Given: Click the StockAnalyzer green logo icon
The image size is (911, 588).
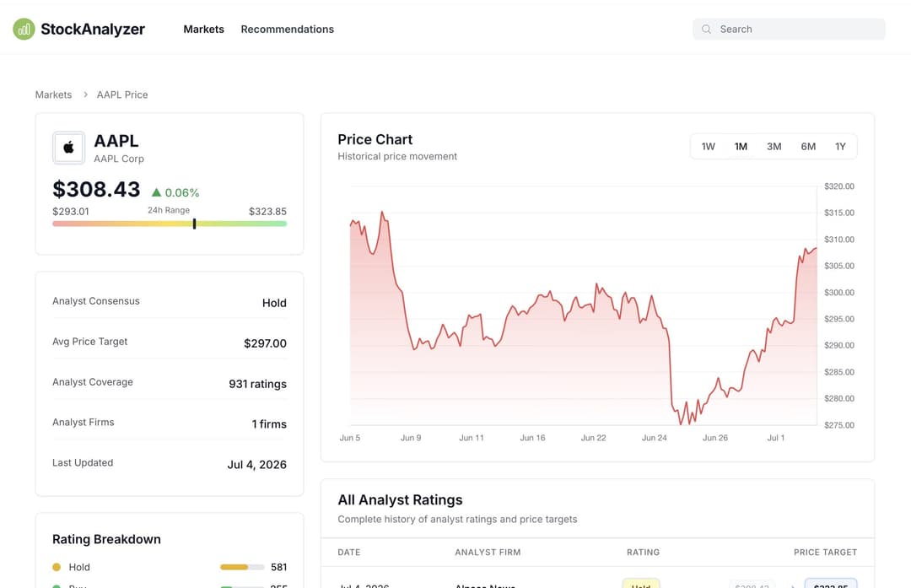Looking at the screenshot, I should tap(24, 29).
